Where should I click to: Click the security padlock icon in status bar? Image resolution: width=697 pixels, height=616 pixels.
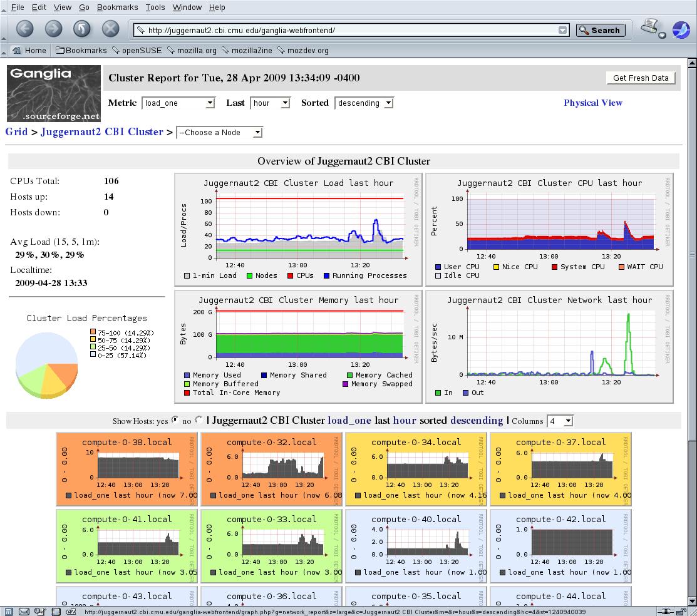681,612
